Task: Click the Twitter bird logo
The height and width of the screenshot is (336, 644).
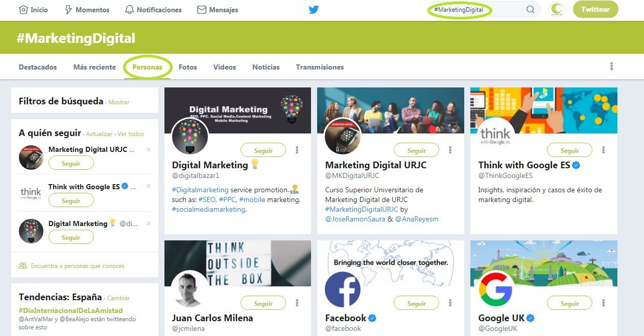Action: click(314, 10)
